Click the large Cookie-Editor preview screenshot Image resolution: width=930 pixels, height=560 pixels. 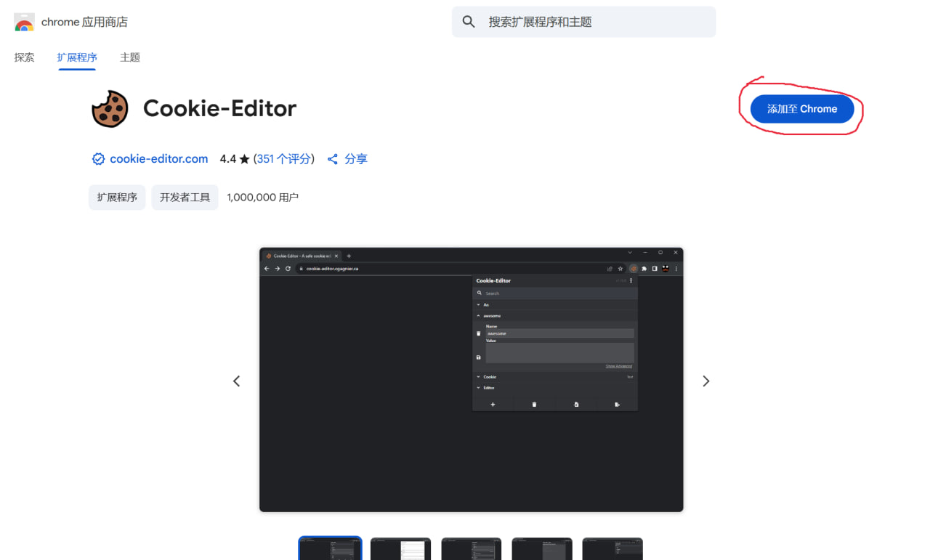471,379
